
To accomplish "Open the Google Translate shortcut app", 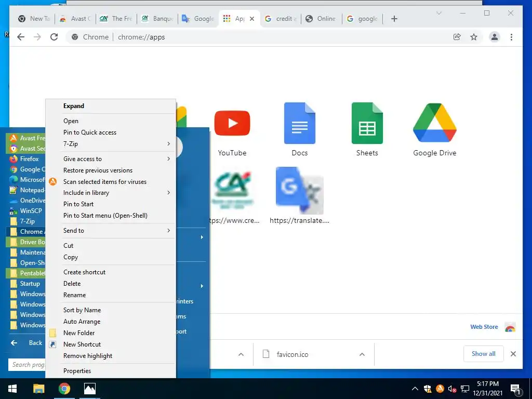I will tap(300, 190).
